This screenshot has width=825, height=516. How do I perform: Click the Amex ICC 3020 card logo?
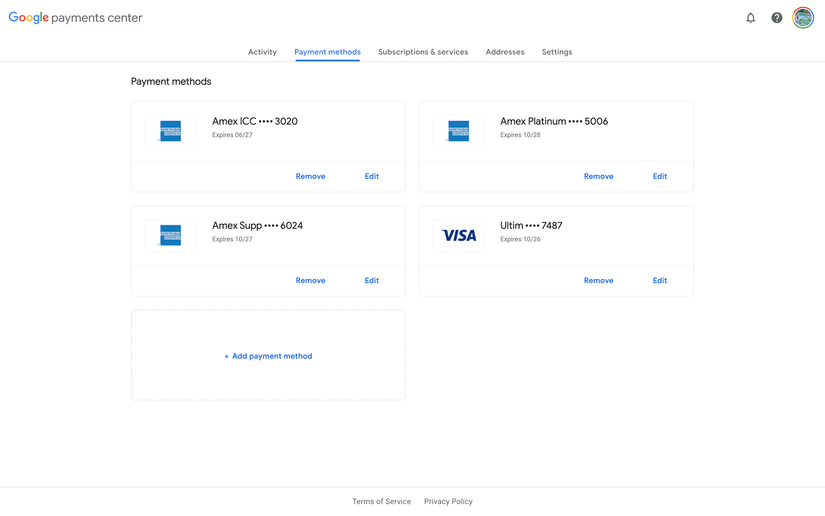point(171,131)
